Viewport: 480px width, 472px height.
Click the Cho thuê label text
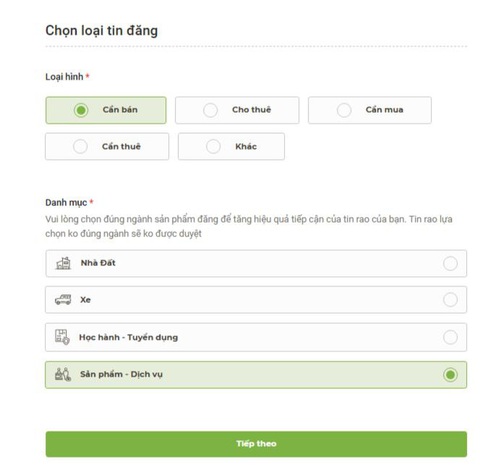pos(252,110)
